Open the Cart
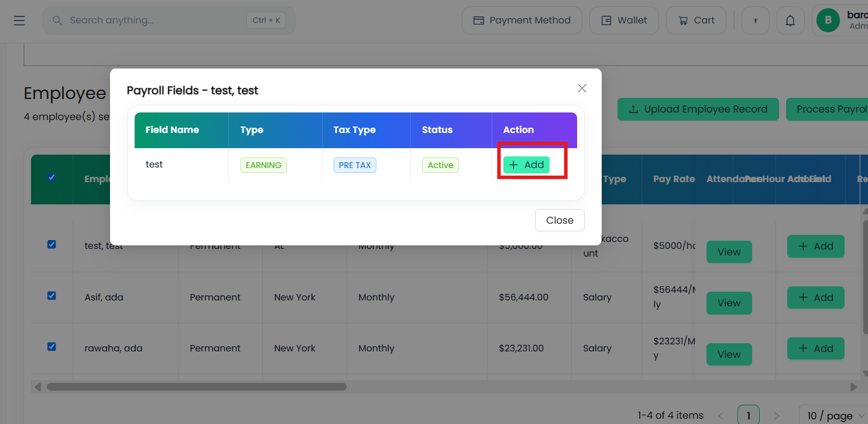This screenshot has width=868, height=424. pos(696,20)
